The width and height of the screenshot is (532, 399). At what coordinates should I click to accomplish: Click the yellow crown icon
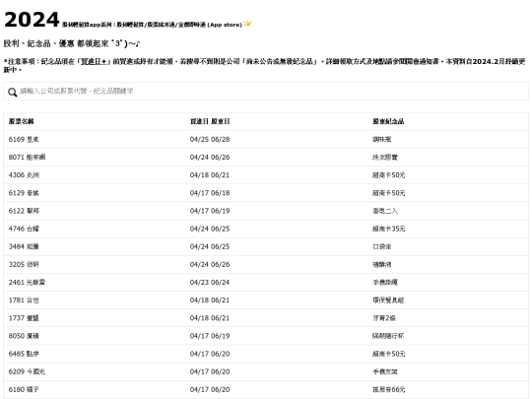(x=247, y=24)
